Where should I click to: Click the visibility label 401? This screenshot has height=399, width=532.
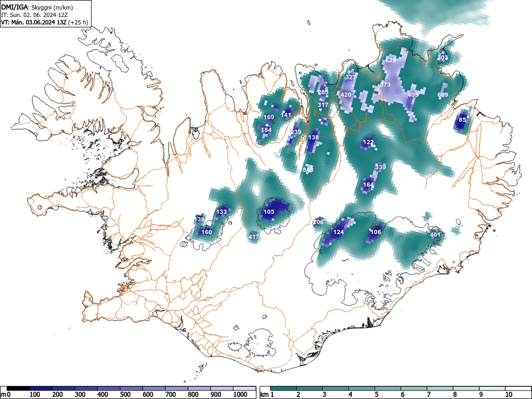click(435, 235)
